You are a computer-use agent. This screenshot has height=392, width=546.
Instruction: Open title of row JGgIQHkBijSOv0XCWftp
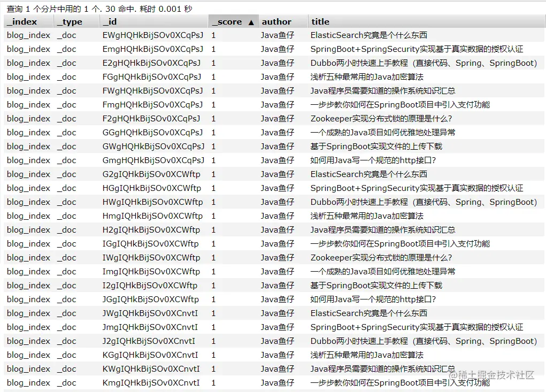click(373, 299)
